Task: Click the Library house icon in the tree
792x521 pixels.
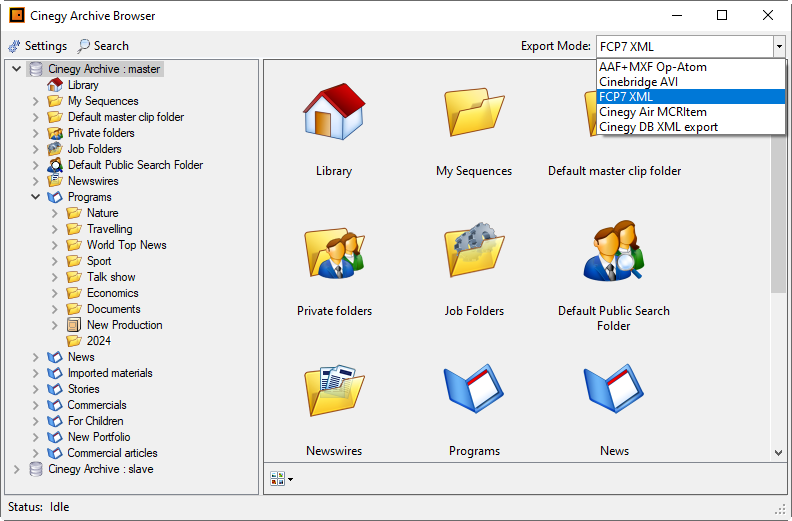Action: pyautogui.click(x=55, y=85)
